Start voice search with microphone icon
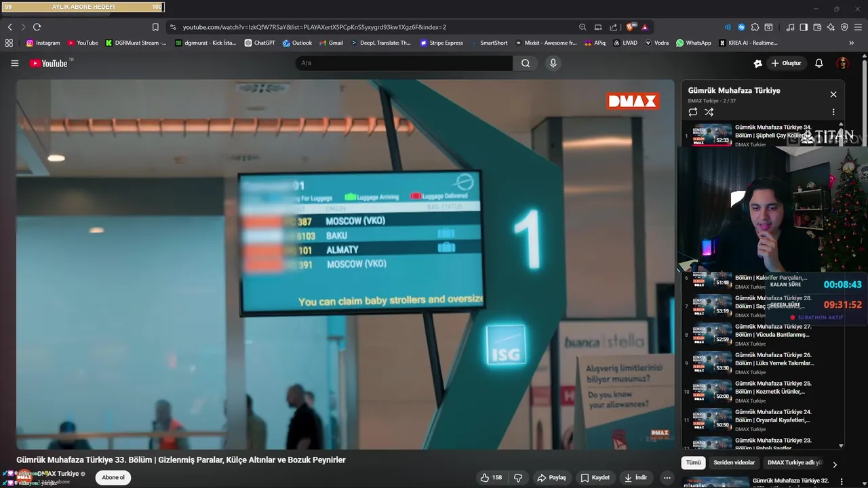The width and height of the screenshot is (868, 488). click(553, 63)
